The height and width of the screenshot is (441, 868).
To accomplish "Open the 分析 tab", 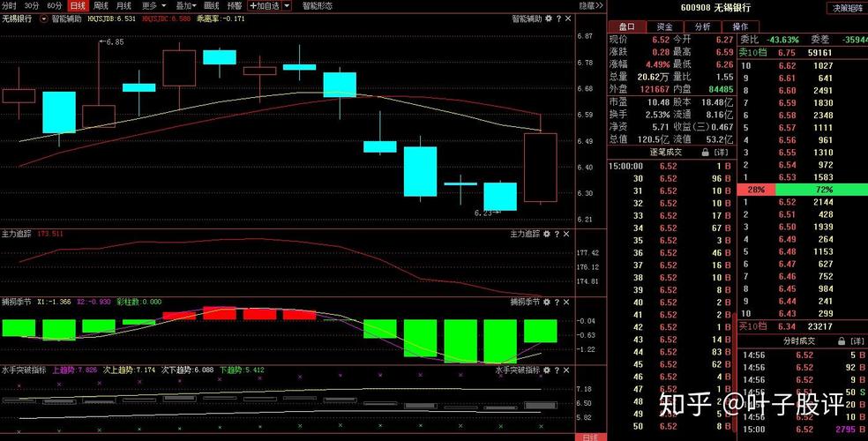I will 702,27.
